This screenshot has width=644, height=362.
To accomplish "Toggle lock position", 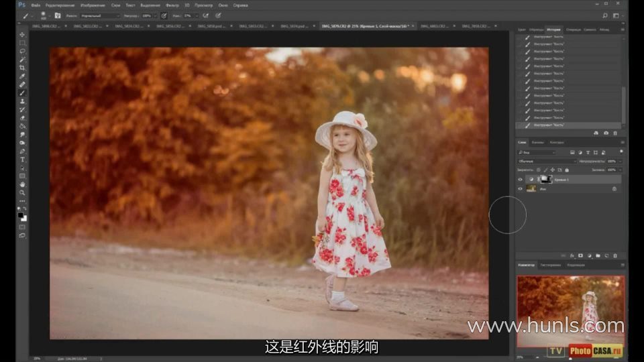I will [552, 170].
